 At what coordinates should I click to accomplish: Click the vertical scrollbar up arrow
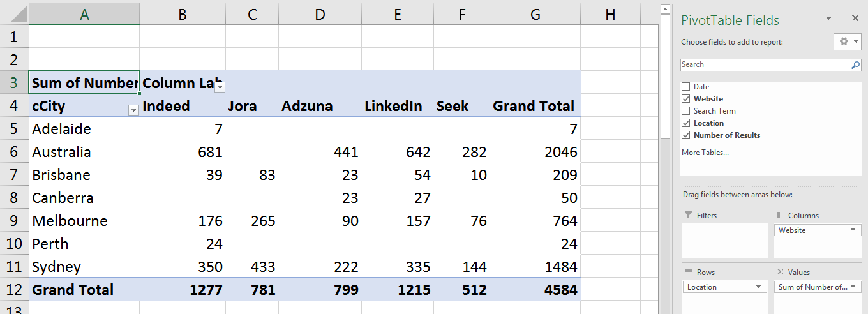665,10
